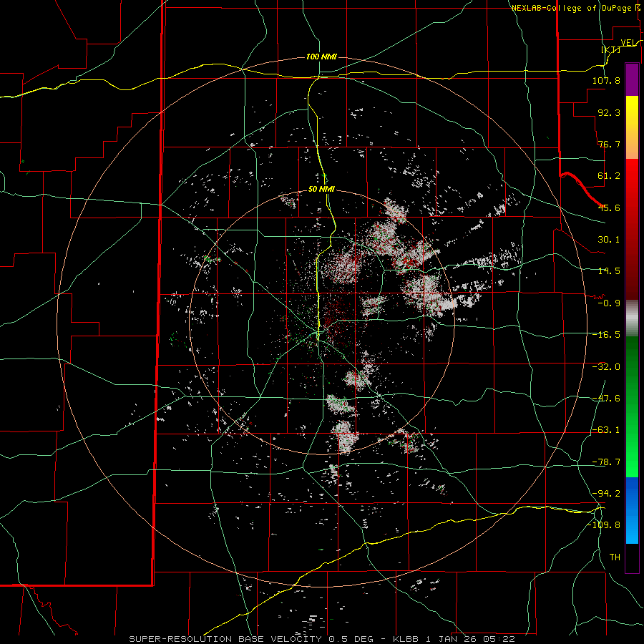Click the TH threshold label
The height and width of the screenshot is (644, 644).
615,557
